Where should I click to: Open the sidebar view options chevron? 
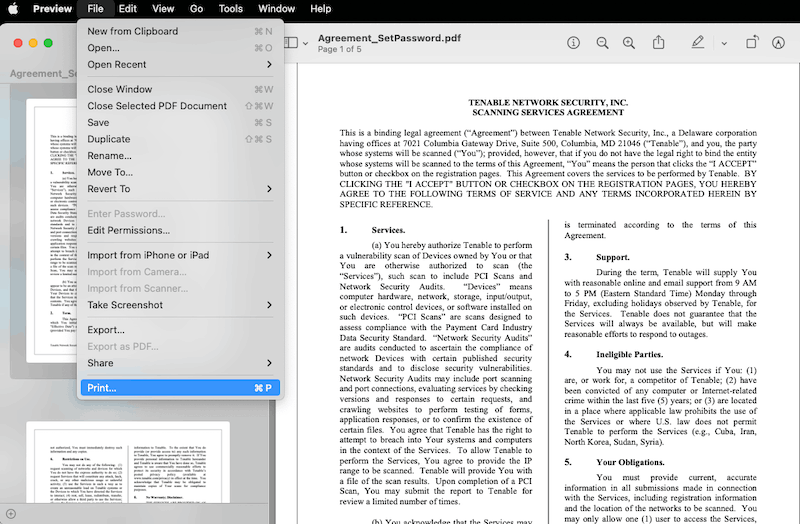[x=305, y=43]
